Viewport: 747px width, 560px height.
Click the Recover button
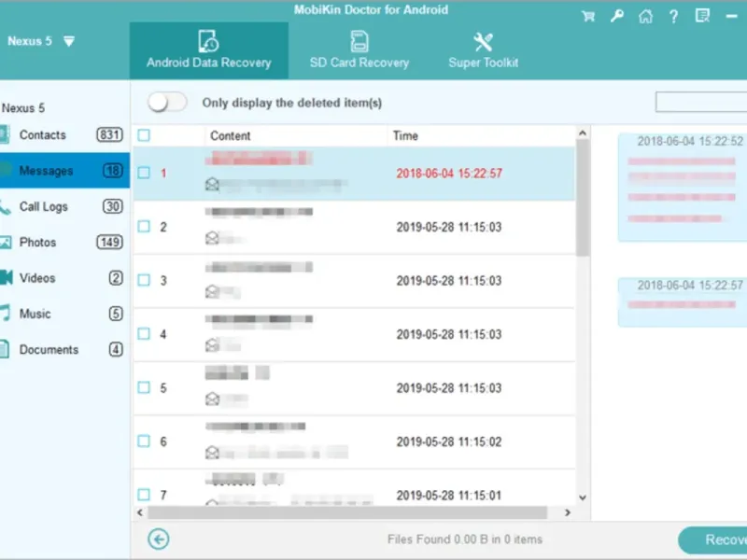point(713,539)
